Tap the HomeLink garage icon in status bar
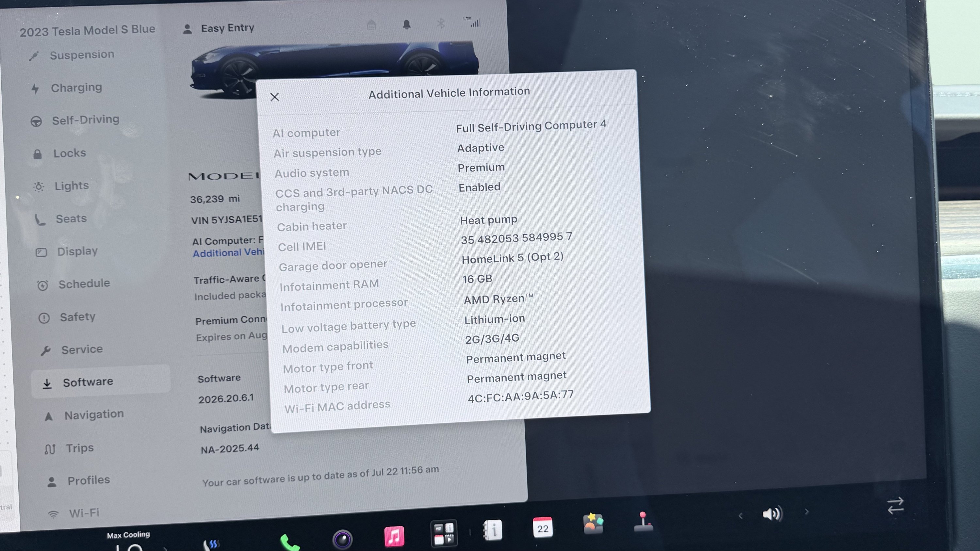This screenshot has height=551, width=980. point(371,25)
